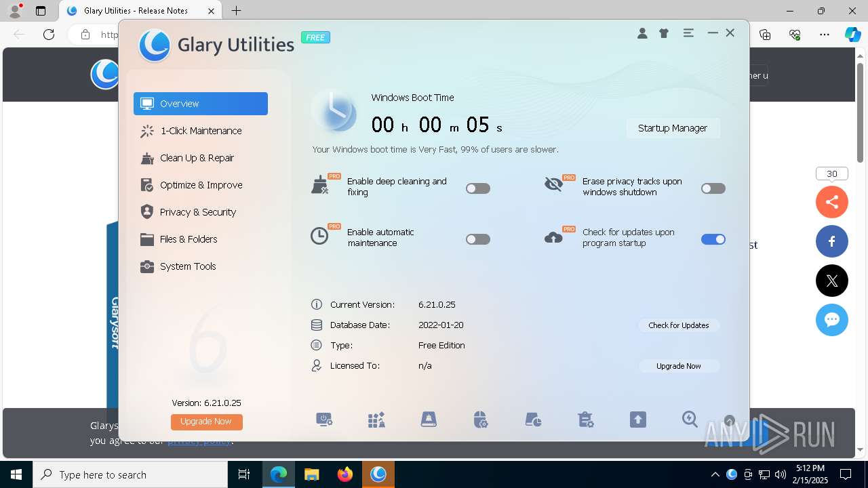Click the round collapse arrow beside bottom toolbar
This screenshot has height=488, width=868.
(x=730, y=421)
